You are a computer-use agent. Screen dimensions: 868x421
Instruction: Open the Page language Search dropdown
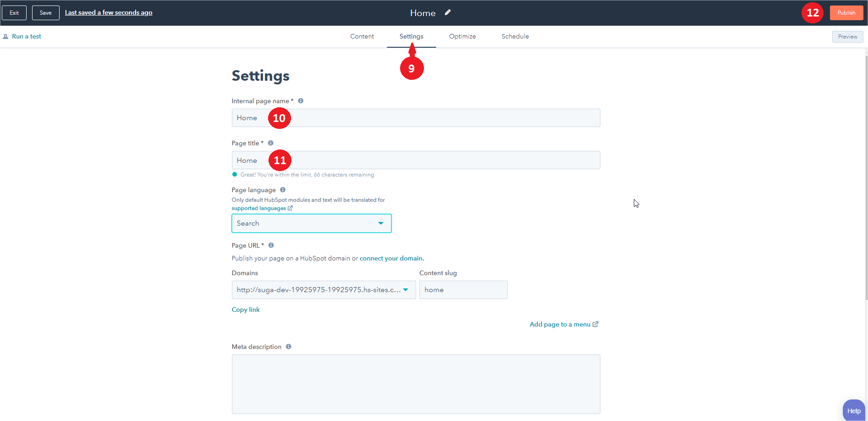[x=311, y=223]
